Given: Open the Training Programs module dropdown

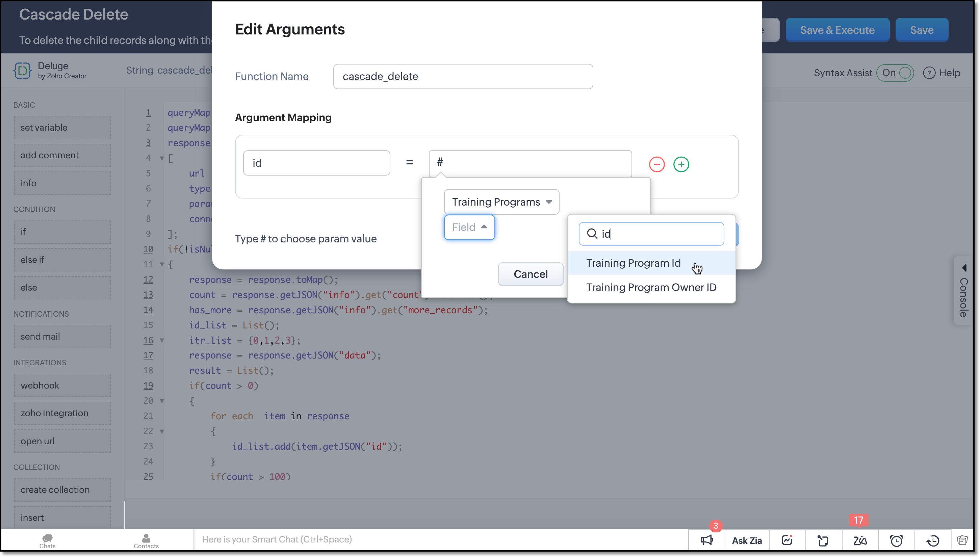Looking at the screenshot, I should (501, 202).
